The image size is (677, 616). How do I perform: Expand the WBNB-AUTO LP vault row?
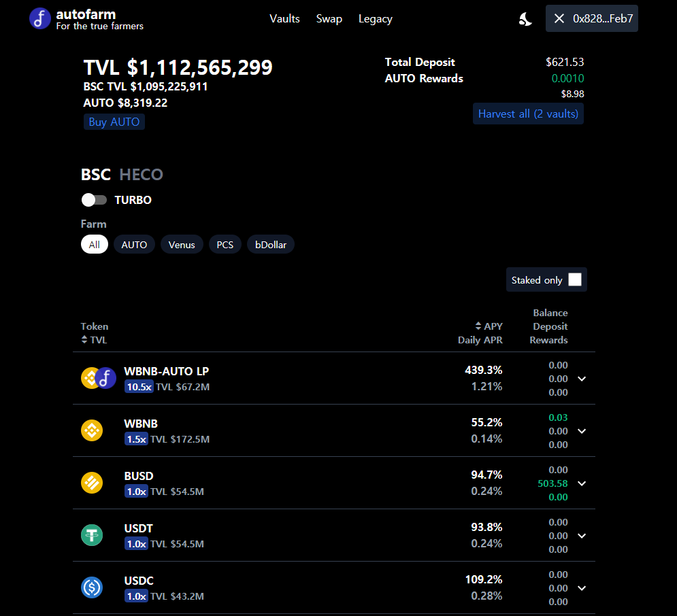(x=582, y=379)
